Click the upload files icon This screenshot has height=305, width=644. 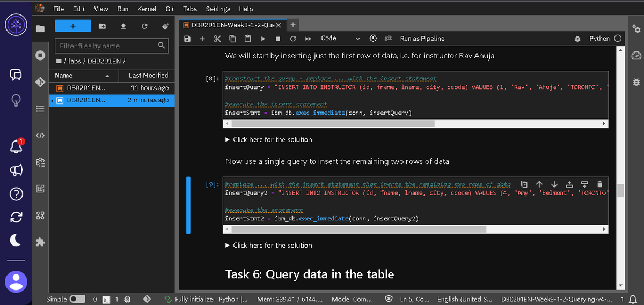[x=124, y=26]
